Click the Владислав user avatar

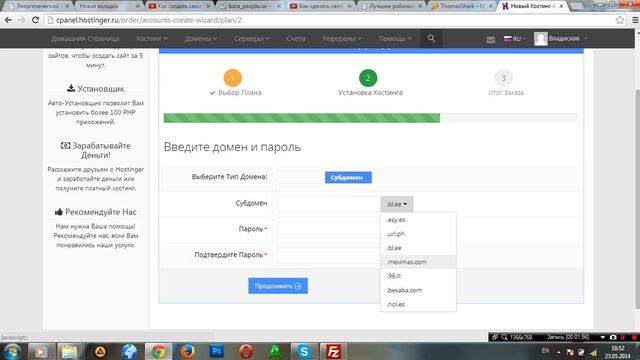(541, 39)
